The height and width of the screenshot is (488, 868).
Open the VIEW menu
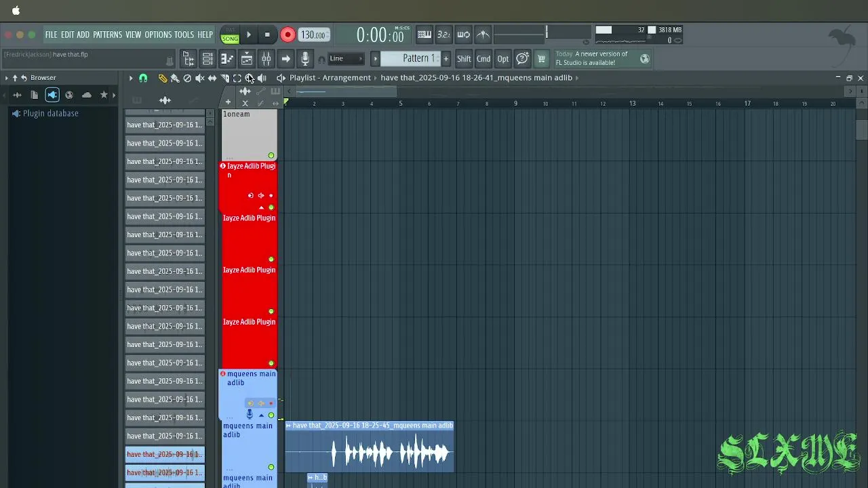click(133, 35)
